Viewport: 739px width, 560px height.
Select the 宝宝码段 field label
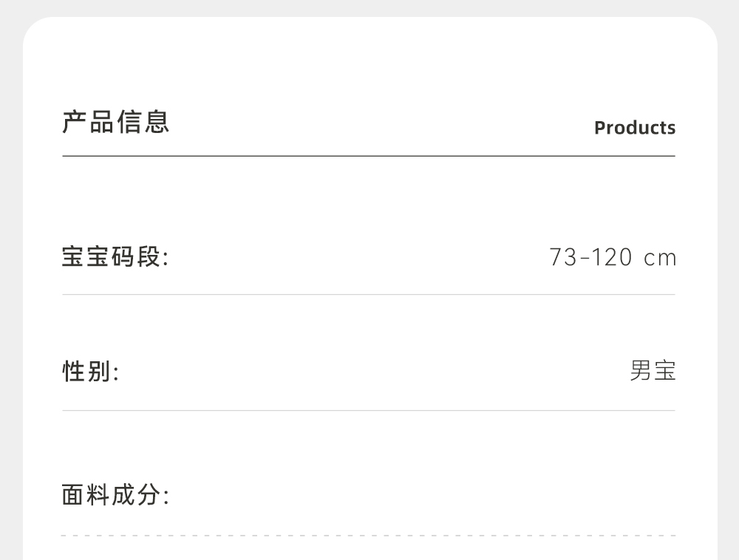click(115, 258)
